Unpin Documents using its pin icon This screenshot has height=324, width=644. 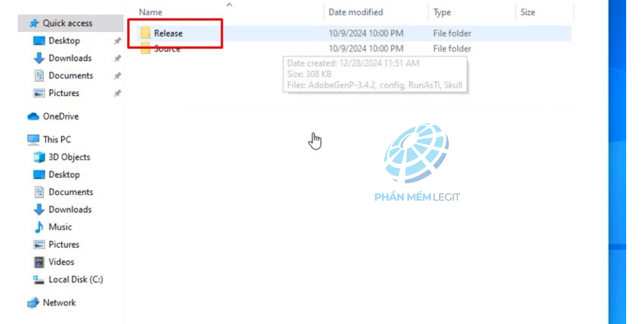point(117,76)
